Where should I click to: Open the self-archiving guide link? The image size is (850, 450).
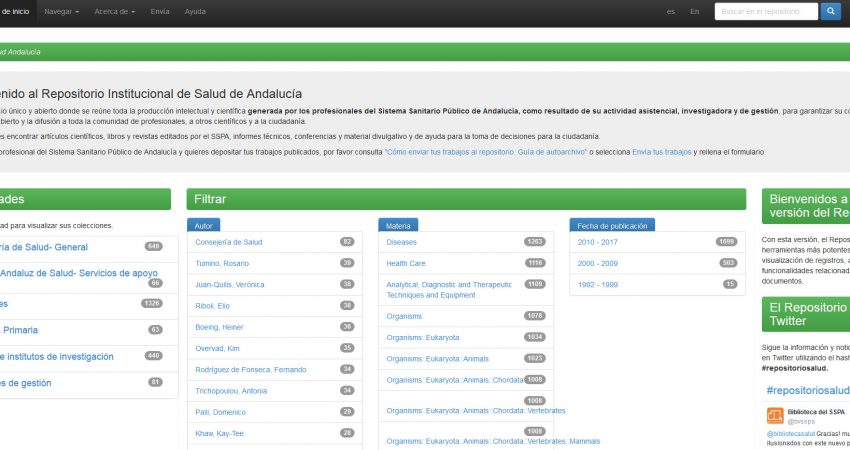[x=486, y=152]
